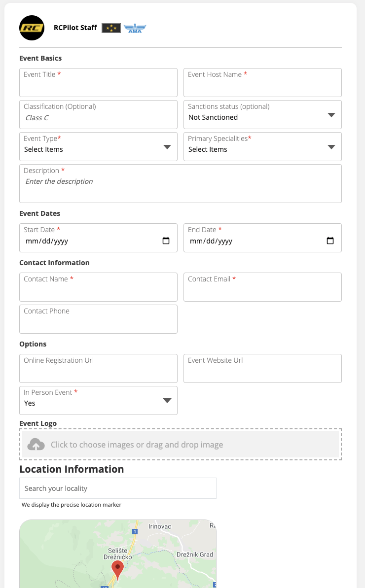Expand the Sanctions status dropdown

331,115
